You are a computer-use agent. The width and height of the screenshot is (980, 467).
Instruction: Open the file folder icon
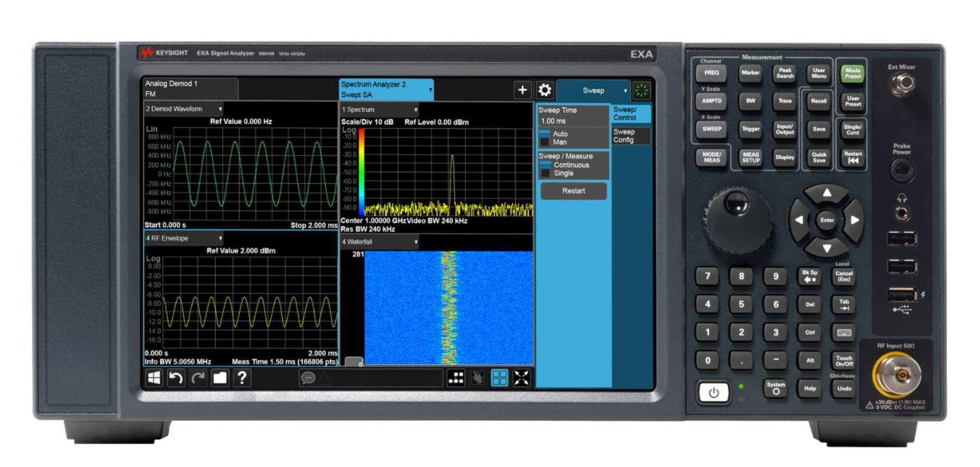click(220, 378)
